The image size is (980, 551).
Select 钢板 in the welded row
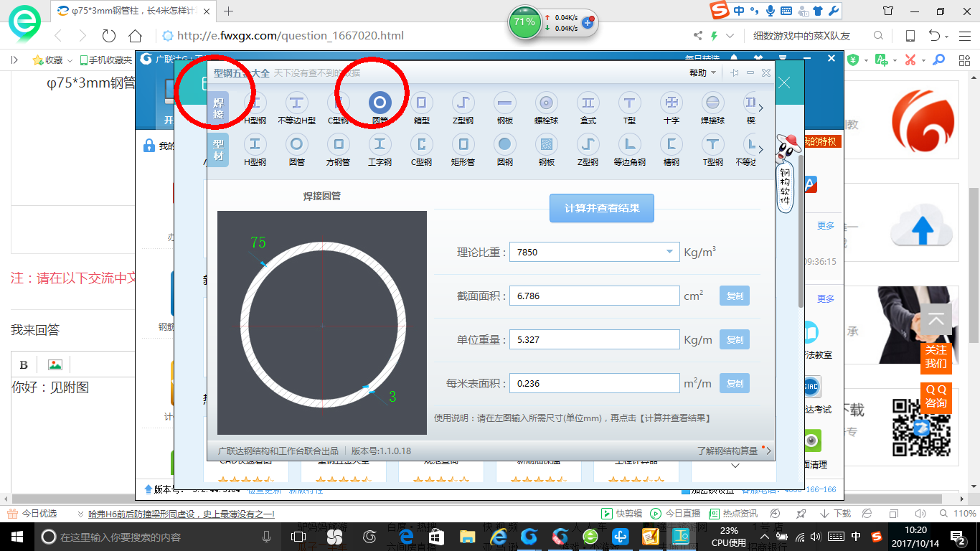[x=505, y=108]
